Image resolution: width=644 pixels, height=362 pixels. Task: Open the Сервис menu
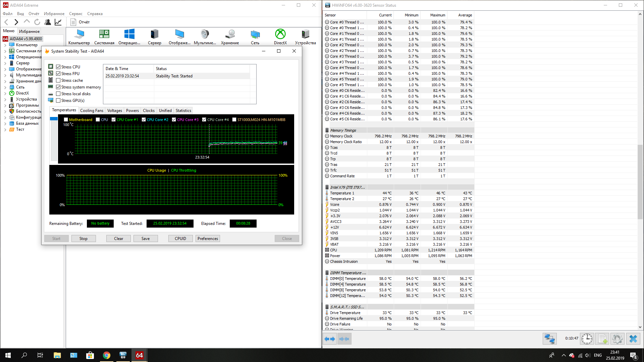[75, 14]
